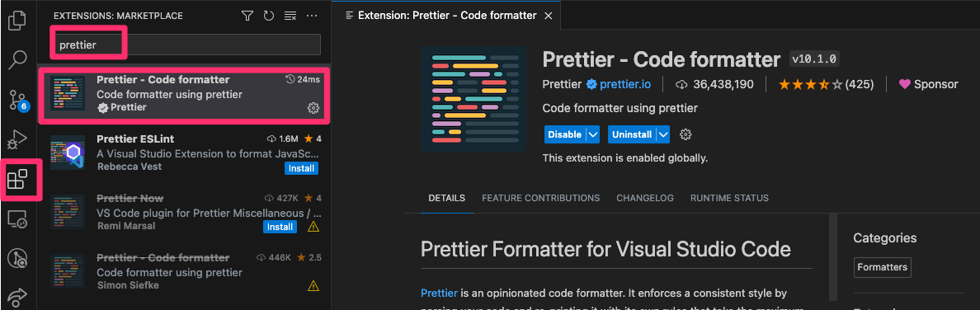980x310 pixels.
Task: Open Source Control view with 6 badge
Action: (17, 100)
